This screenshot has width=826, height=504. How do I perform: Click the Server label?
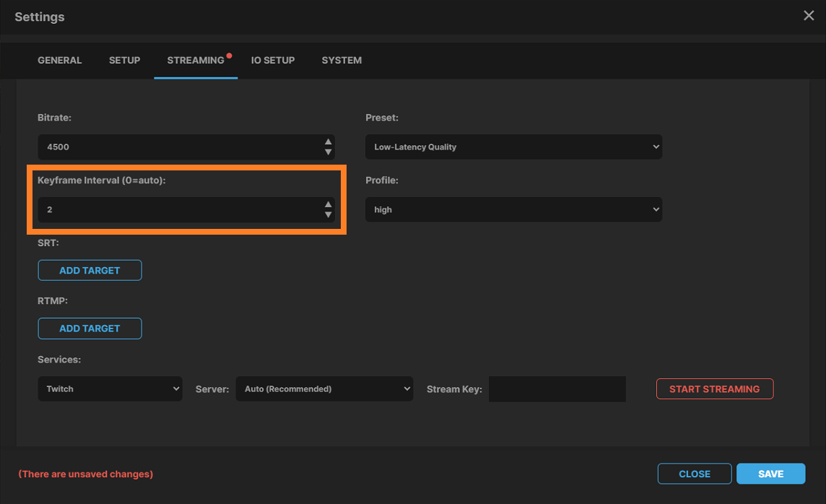(x=212, y=389)
